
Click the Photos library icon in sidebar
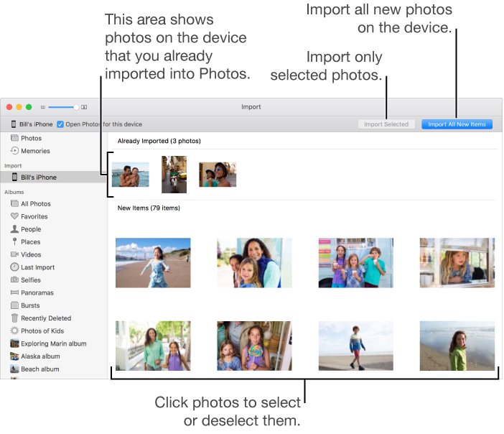(14, 138)
